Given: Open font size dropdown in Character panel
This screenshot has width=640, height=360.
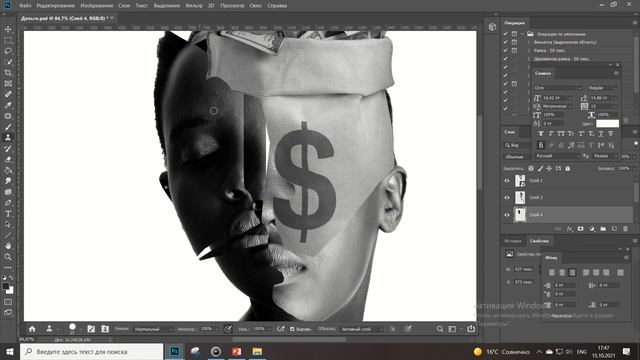Looking at the screenshot, I should pyautogui.click(x=569, y=98).
